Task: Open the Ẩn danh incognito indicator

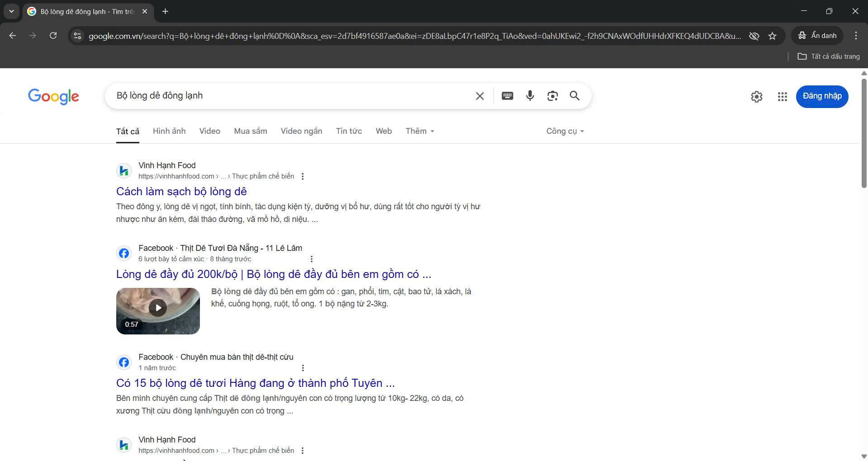Action: [x=817, y=36]
